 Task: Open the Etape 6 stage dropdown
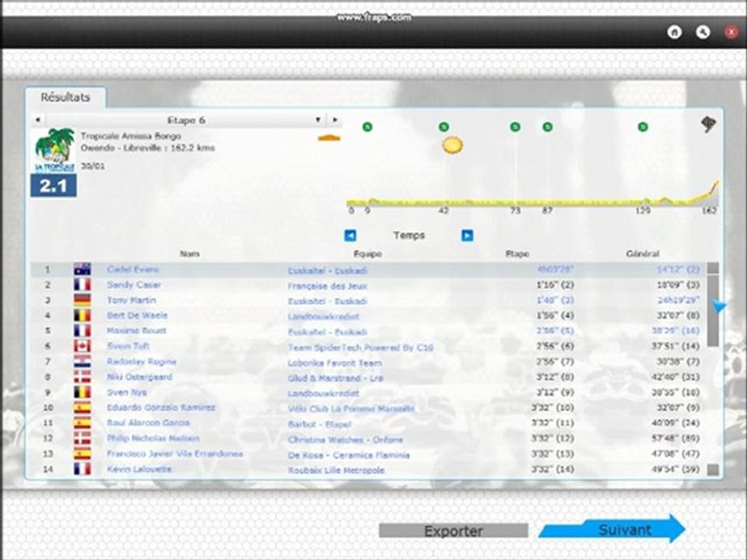186,120
